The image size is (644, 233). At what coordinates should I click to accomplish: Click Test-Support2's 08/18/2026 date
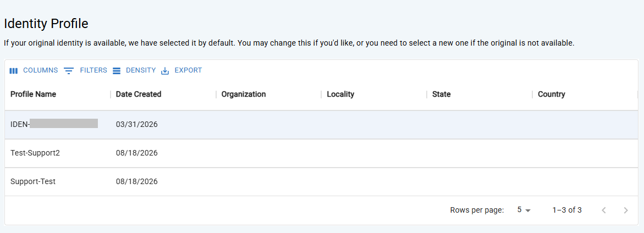137,153
